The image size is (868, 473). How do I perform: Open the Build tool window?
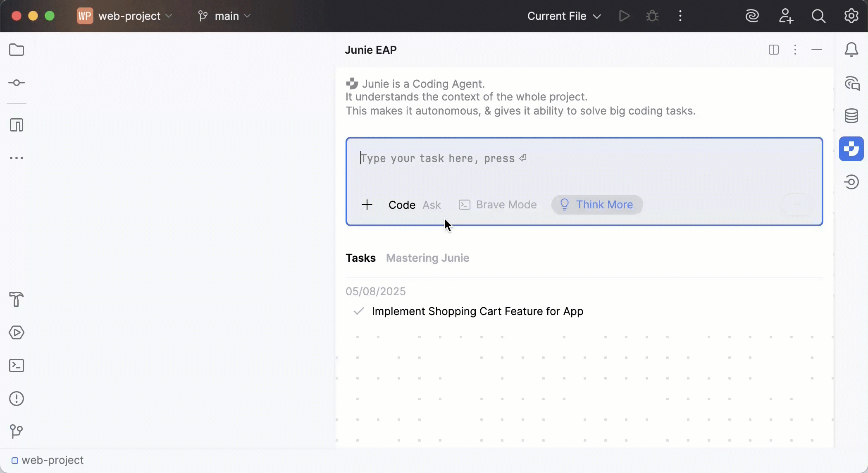pyautogui.click(x=17, y=299)
